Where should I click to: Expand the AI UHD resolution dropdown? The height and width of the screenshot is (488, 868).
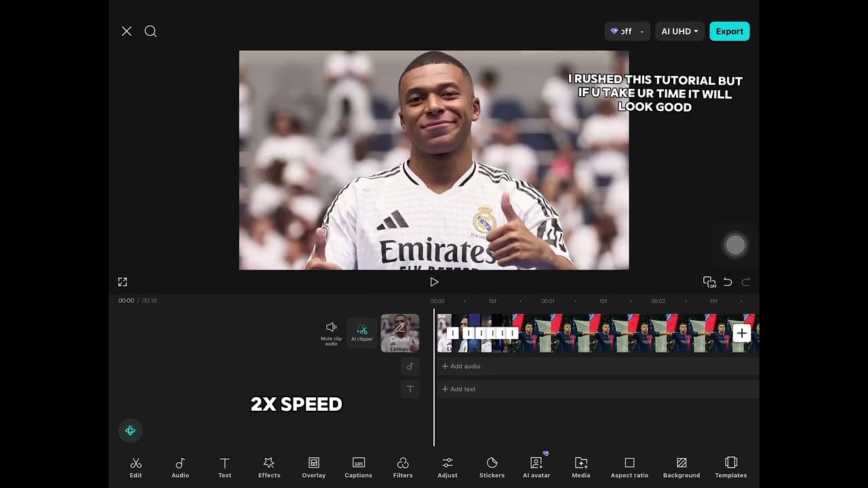tap(679, 31)
